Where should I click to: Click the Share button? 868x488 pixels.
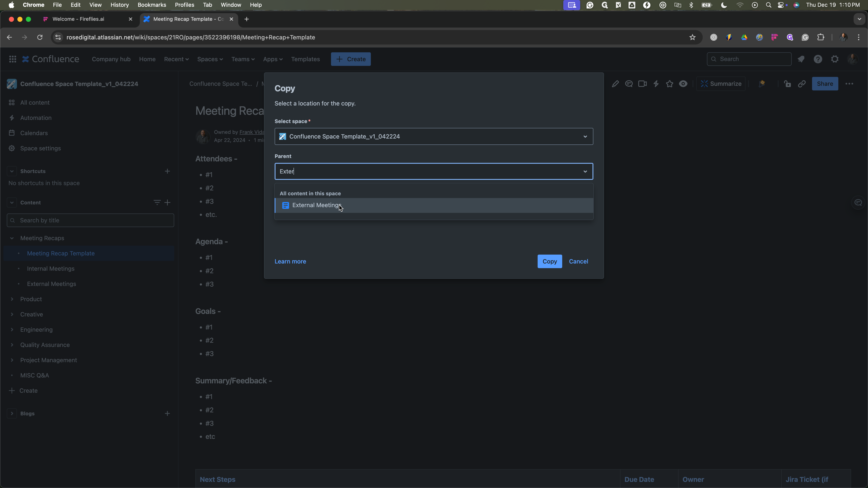click(x=825, y=84)
